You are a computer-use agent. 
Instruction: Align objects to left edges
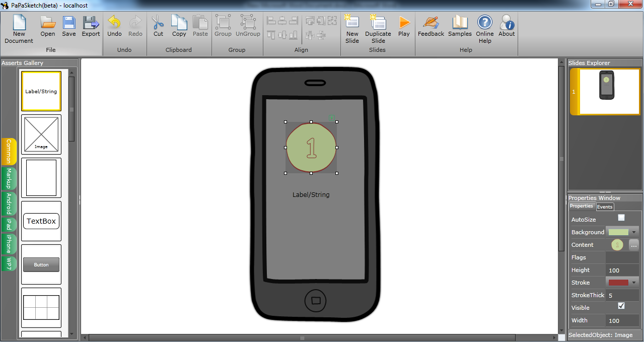point(271,21)
